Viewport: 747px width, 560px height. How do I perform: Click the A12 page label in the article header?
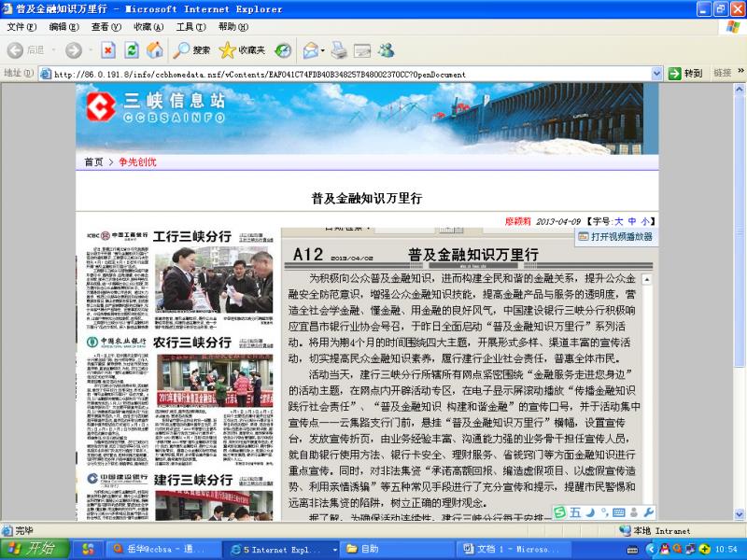click(x=308, y=254)
